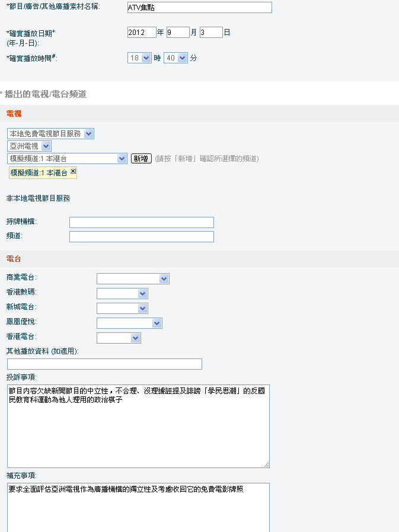Click the 新增 button to add channel
The width and height of the screenshot is (399, 532).
tap(141, 159)
